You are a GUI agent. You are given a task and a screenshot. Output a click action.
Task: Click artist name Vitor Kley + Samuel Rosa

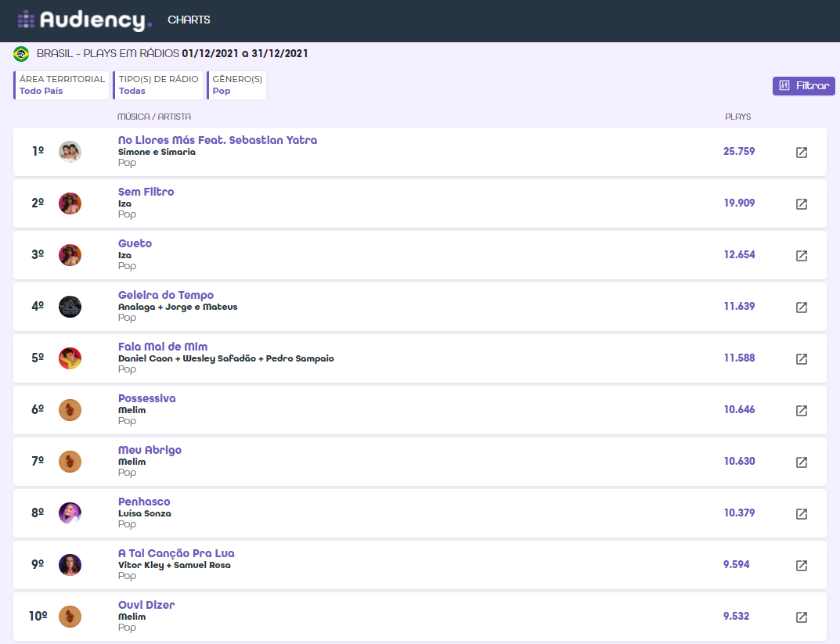click(x=175, y=565)
